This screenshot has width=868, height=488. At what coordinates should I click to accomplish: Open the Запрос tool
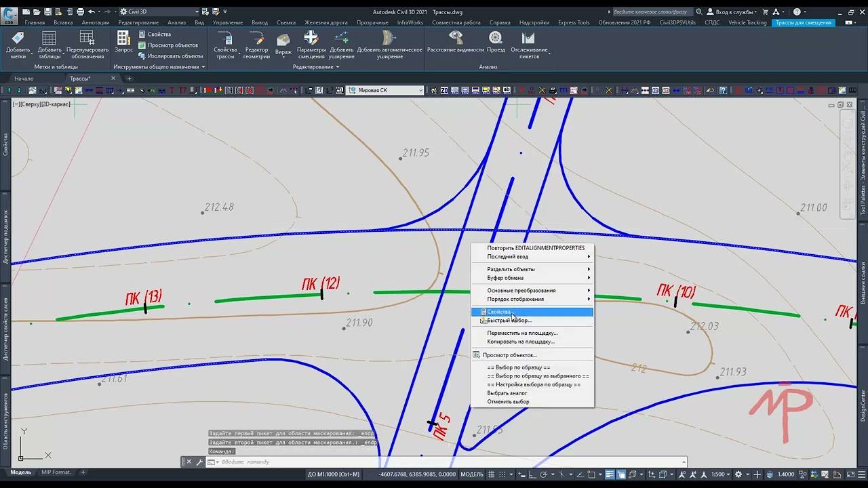click(124, 41)
